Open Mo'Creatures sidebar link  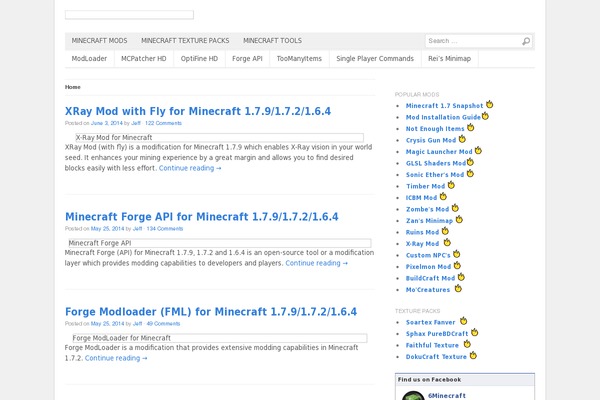point(428,289)
